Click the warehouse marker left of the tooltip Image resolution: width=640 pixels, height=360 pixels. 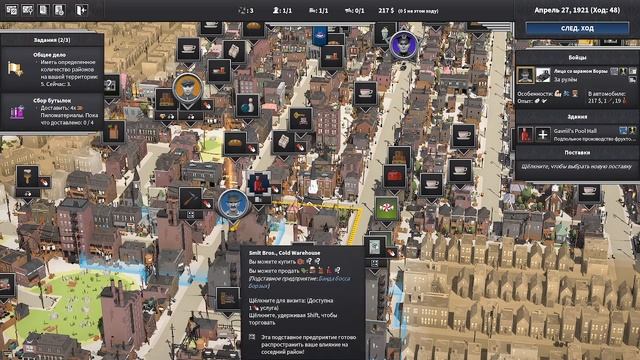(227, 299)
